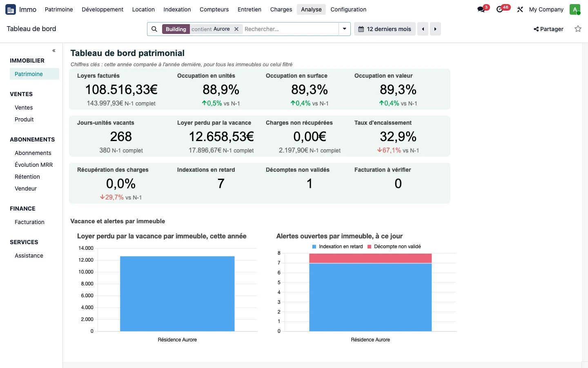Screen dimensions: 588x368
Task: Open the Analyse menu
Action: (311, 9)
